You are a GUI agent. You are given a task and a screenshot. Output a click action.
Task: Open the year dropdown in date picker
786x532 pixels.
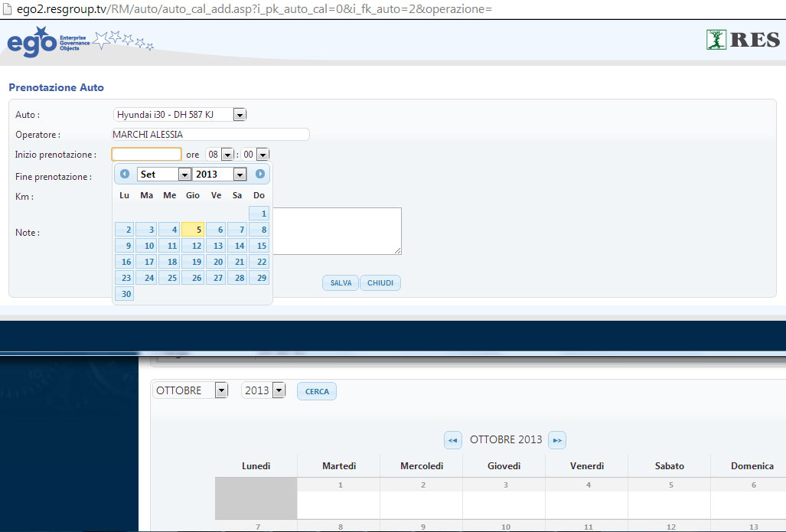(x=219, y=174)
